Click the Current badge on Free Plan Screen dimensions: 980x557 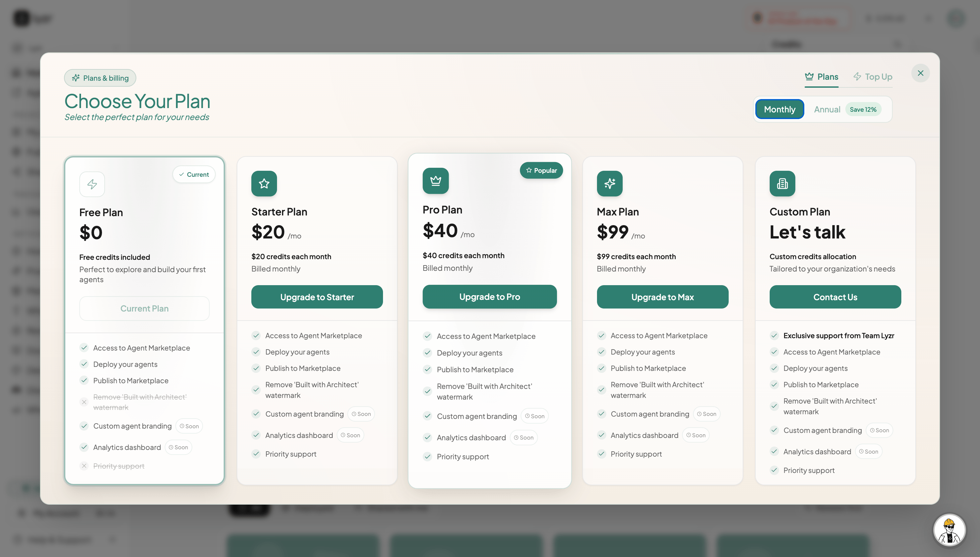pos(194,174)
